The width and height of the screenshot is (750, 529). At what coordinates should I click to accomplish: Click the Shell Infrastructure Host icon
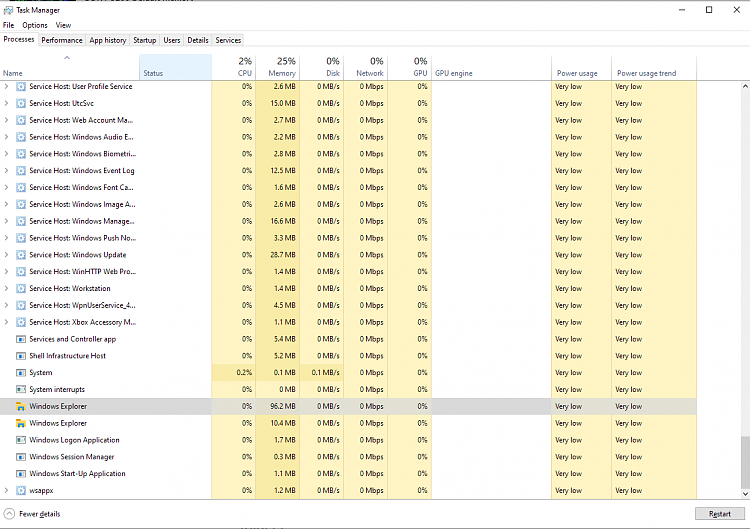tap(21, 356)
